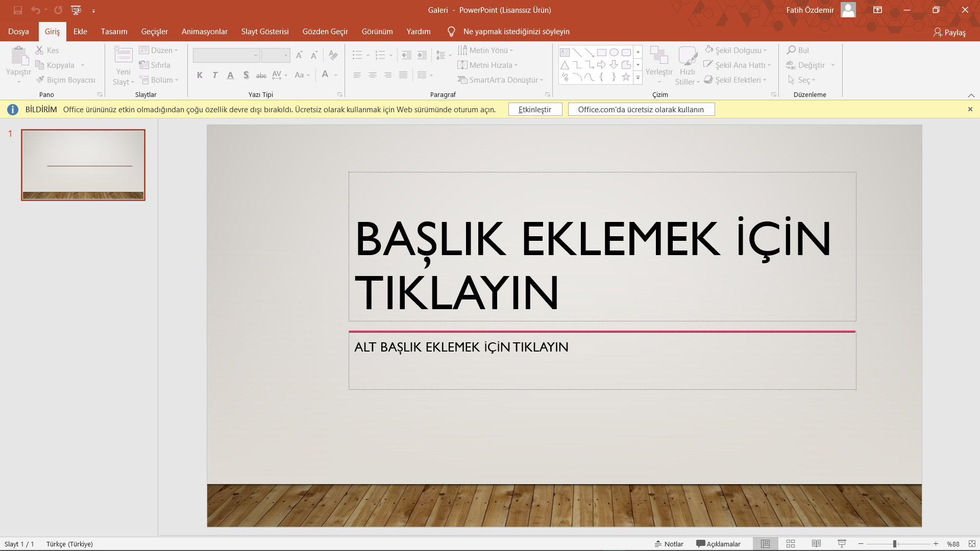Expand the shapes gallery more arrow
Image resolution: width=980 pixels, height=551 pixels.
(x=638, y=78)
